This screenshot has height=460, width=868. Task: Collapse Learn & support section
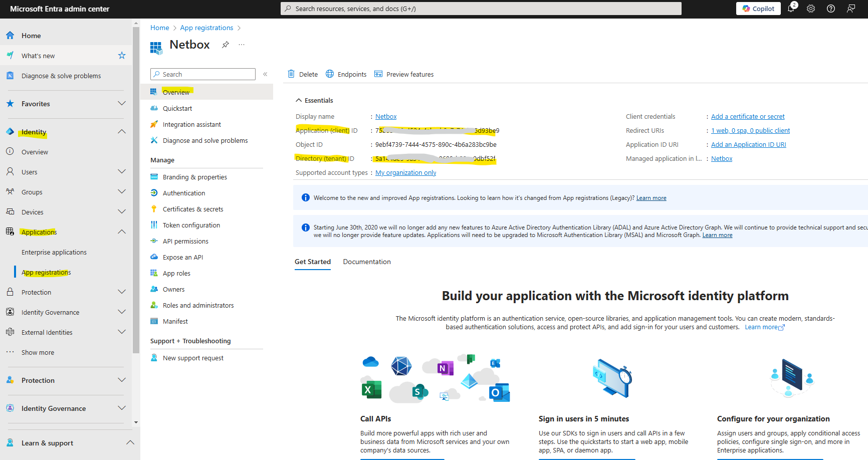[130, 442]
